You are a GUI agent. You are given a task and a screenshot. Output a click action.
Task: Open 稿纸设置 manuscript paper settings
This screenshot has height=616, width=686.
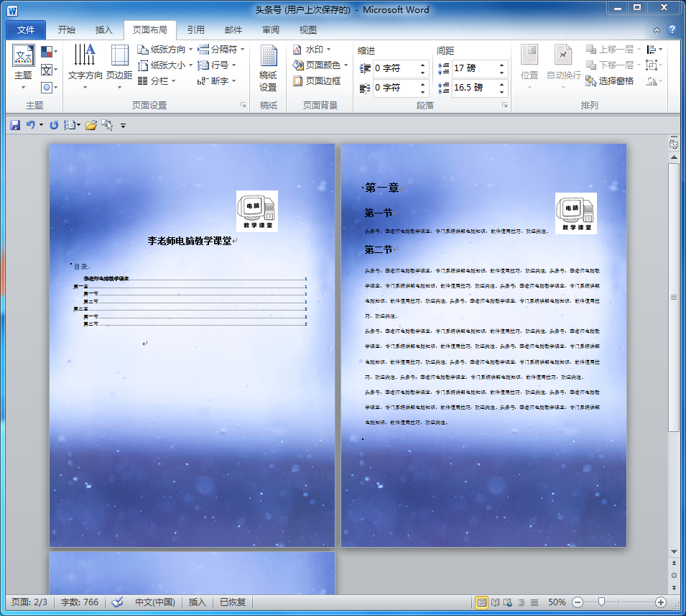268,69
